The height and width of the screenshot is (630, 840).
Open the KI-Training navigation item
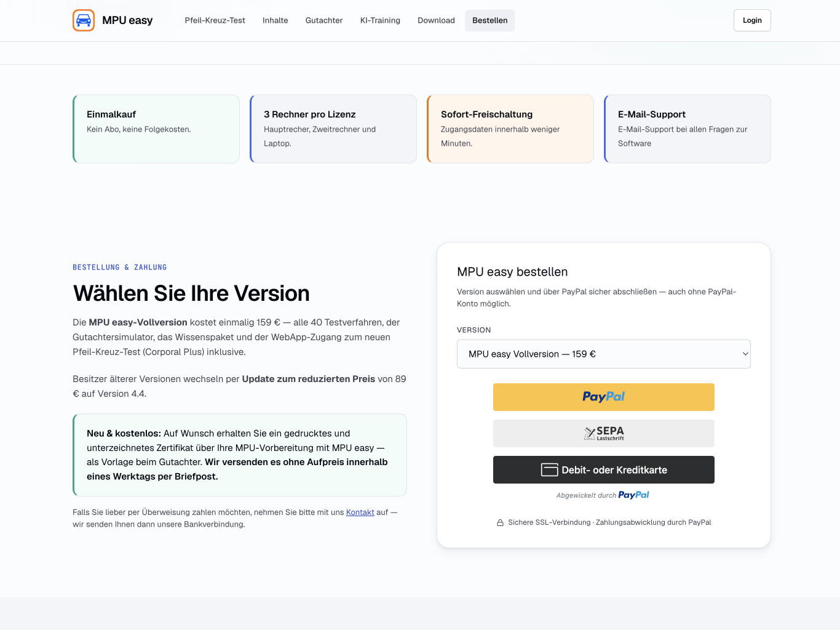380,20
